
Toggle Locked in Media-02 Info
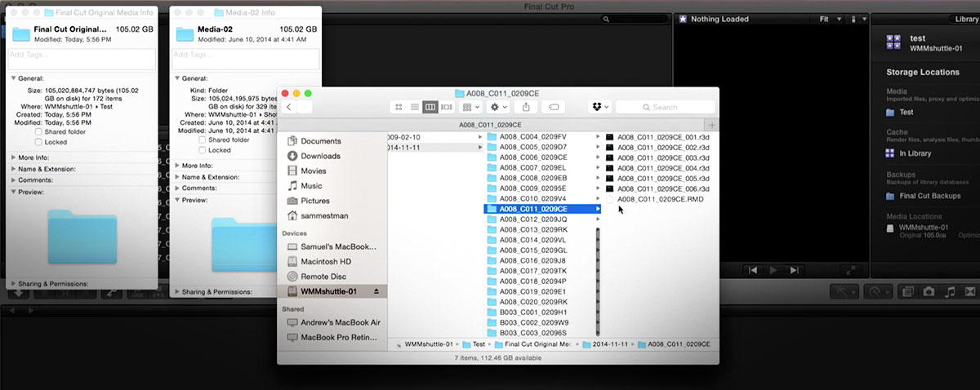click(202, 150)
